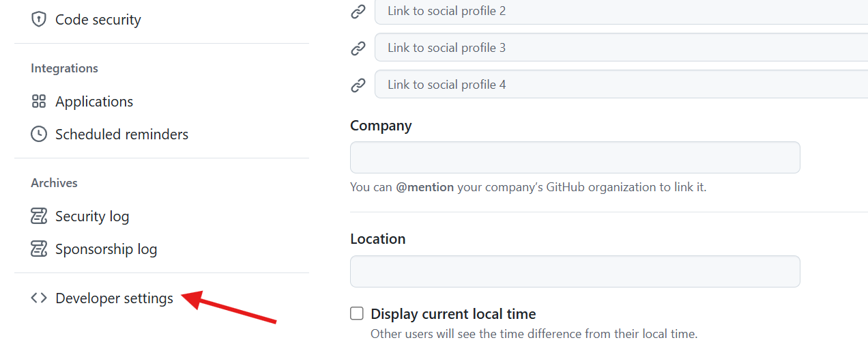Image resolution: width=868 pixels, height=351 pixels.
Task: Open Code security settings page
Action: point(98,20)
